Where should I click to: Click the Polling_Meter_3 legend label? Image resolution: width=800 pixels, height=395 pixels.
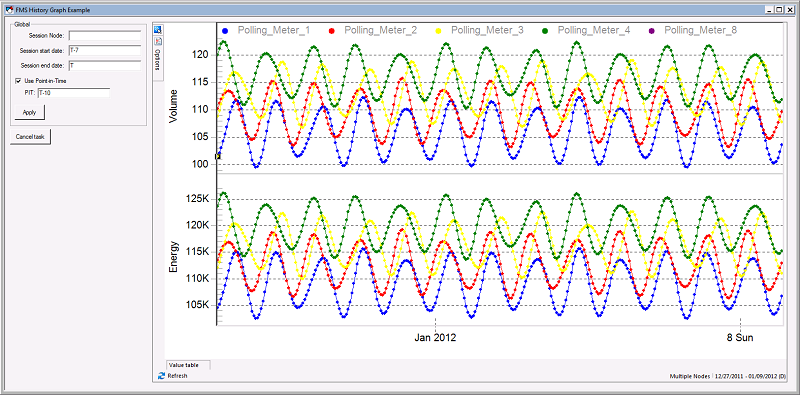[x=487, y=31]
